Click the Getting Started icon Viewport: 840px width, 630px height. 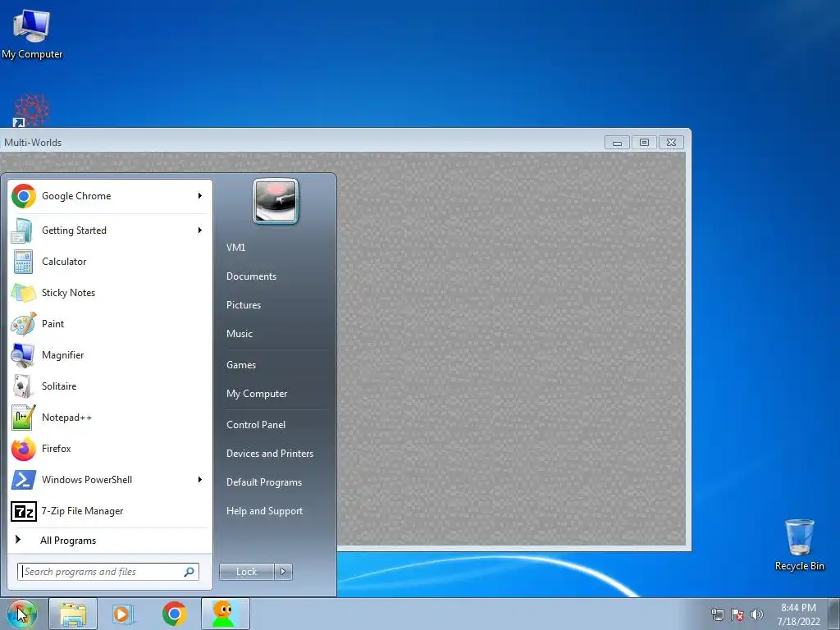tap(22, 231)
